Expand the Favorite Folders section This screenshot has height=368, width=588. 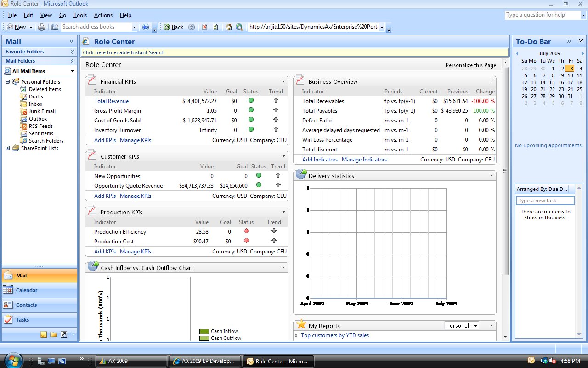click(x=72, y=52)
